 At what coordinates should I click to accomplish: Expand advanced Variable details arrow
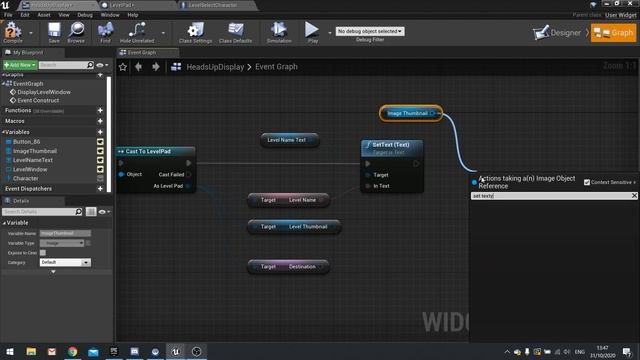coord(53,272)
